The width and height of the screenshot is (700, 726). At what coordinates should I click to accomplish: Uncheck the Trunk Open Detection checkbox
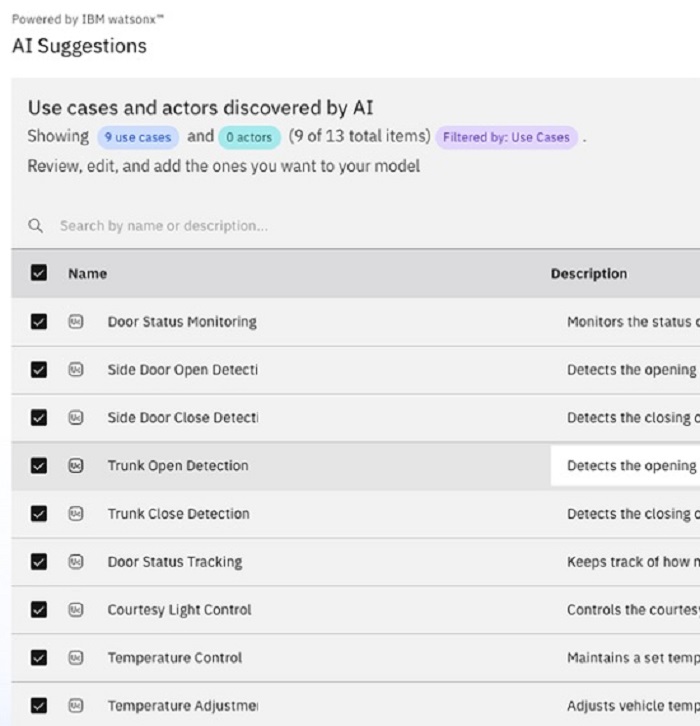[39, 466]
